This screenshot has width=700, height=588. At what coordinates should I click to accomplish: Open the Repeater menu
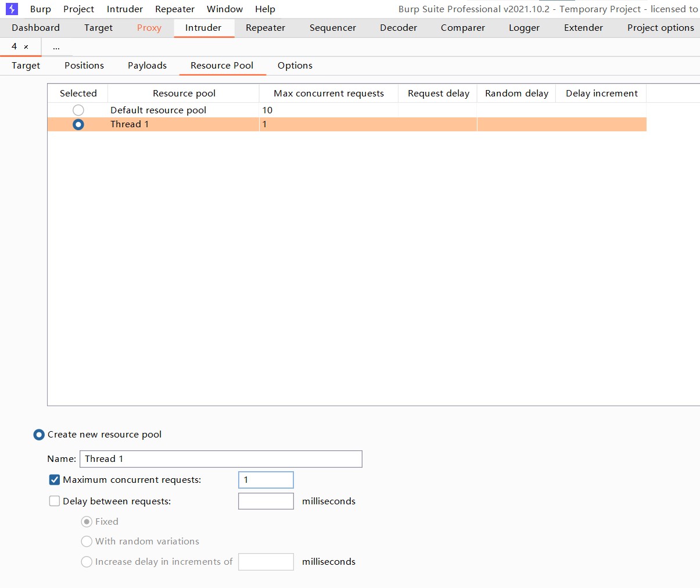(175, 9)
